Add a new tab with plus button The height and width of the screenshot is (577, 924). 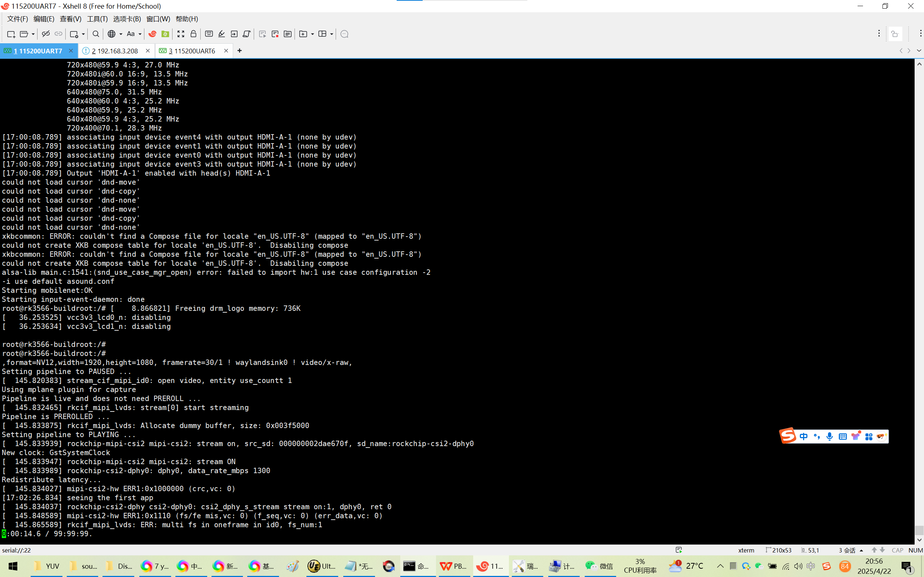pyautogui.click(x=239, y=51)
